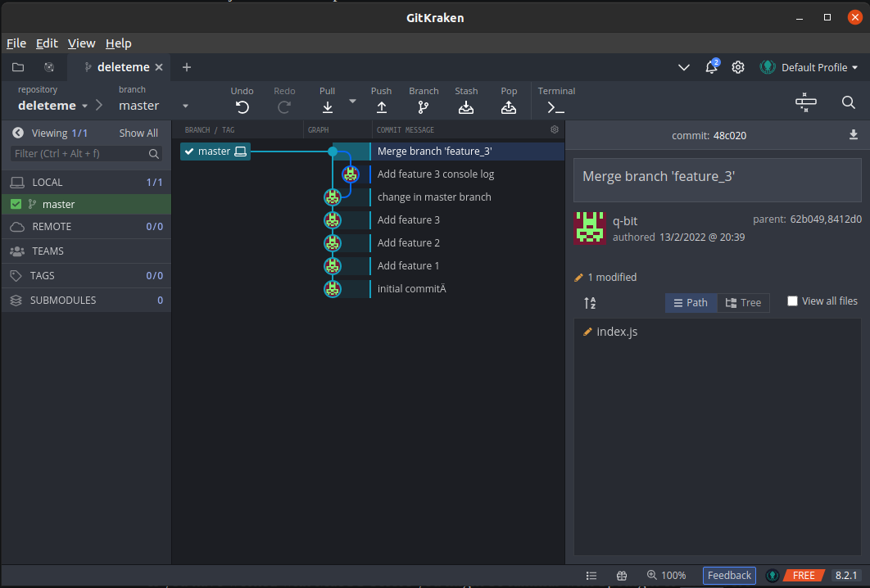Select commit "Merge branch 'feature_3'" in graph
Viewport: 870px width, 588px height.
pos(434,151)
